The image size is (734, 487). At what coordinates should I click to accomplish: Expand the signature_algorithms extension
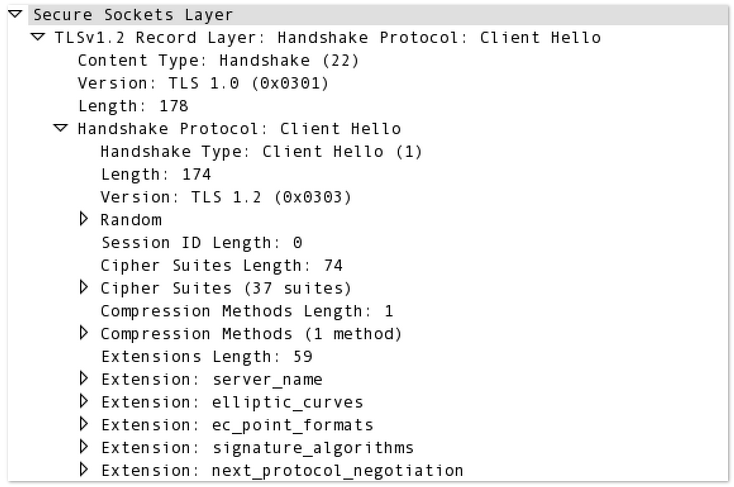click(x=84, y=447)
